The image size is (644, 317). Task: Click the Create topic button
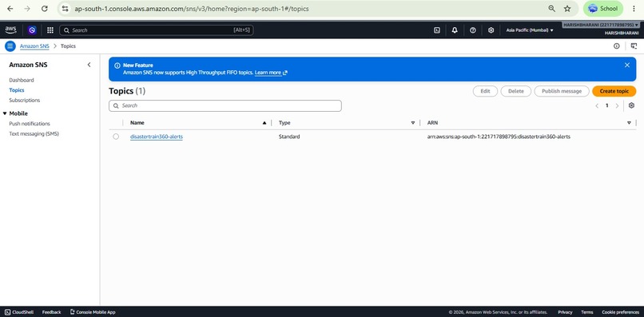click(x=614, y=91)
